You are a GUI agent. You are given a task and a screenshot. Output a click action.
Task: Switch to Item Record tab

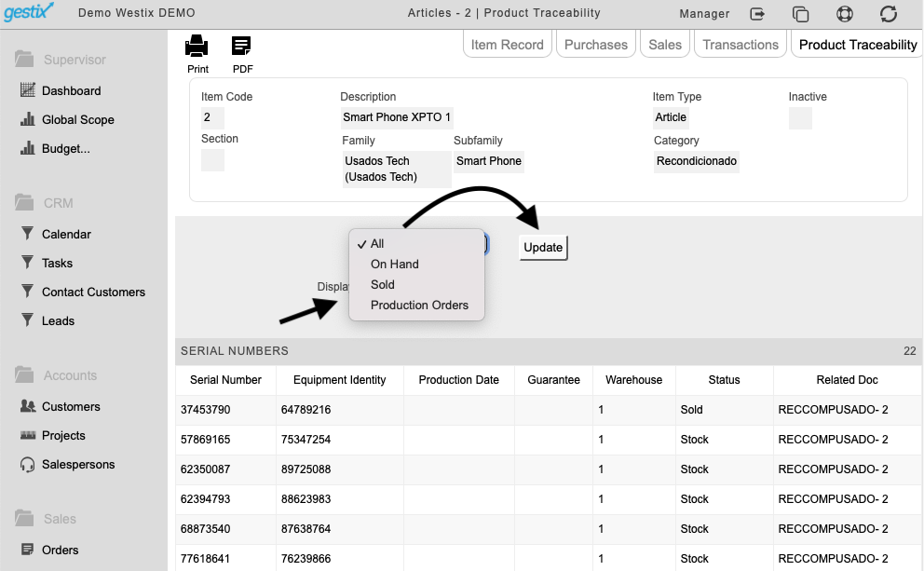click(x=508, y=45)
